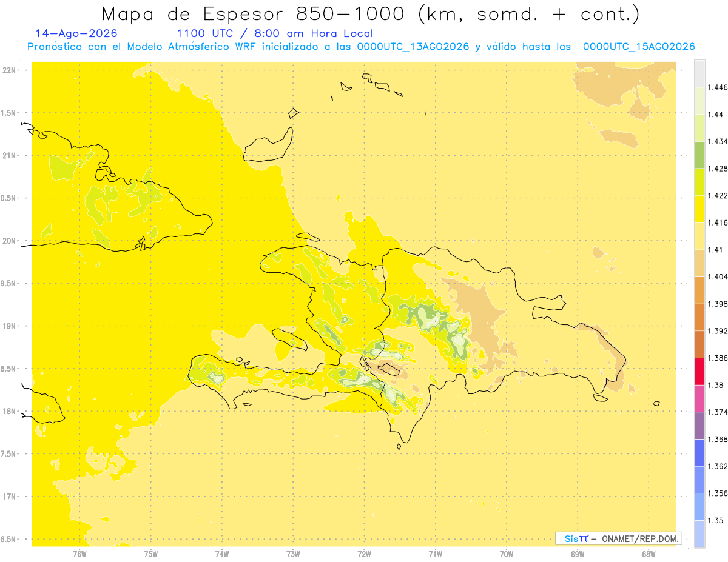Select the 1.422 colorbar label
The width and height of the screenshot is (728, 562).
click(719, 195)
